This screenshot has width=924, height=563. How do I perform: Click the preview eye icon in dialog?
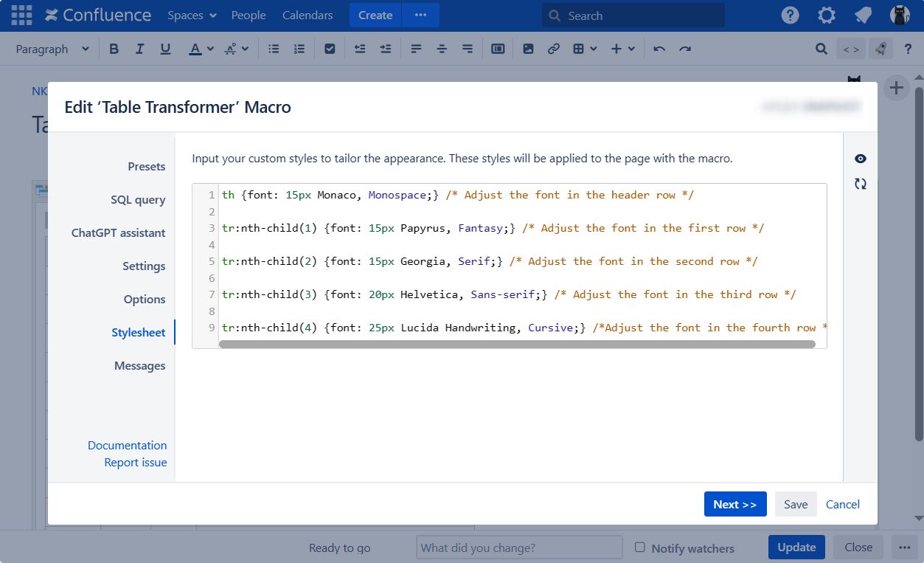pos(860,159)
